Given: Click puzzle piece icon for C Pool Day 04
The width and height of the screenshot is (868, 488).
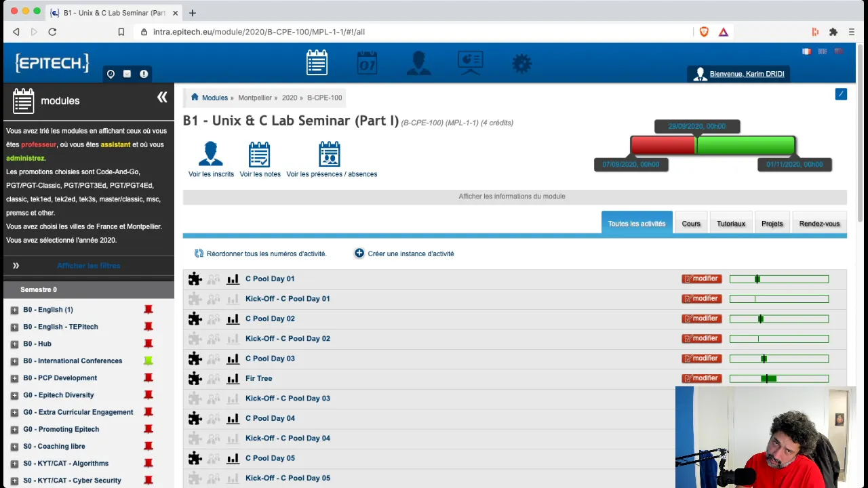Looking at the screenshot, I should [x=195, y=418].
